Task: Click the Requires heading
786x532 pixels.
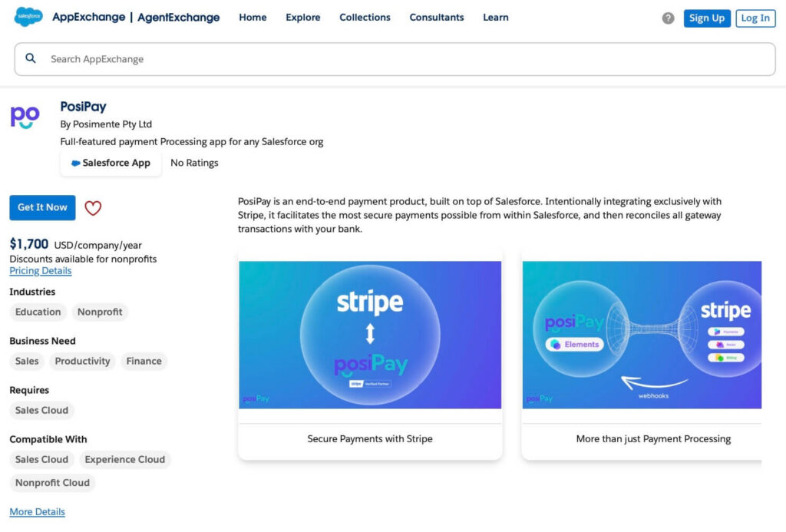Action: (x=29, y=390)
